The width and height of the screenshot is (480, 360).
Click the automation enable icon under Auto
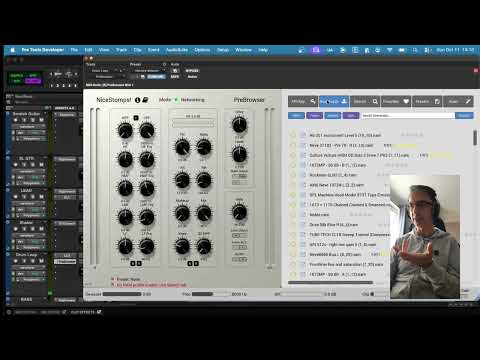pos(175,71)
